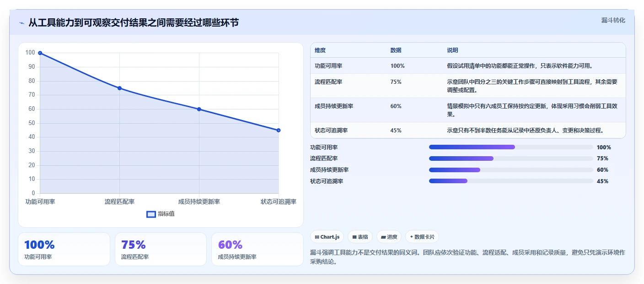This screenshot has width=644, height=284.
Task: Click the 75% label beside the progress bar
Action: [x=602, y=158]
